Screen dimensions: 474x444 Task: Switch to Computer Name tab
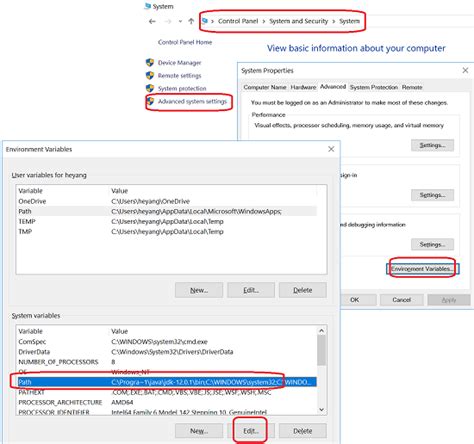265,87
